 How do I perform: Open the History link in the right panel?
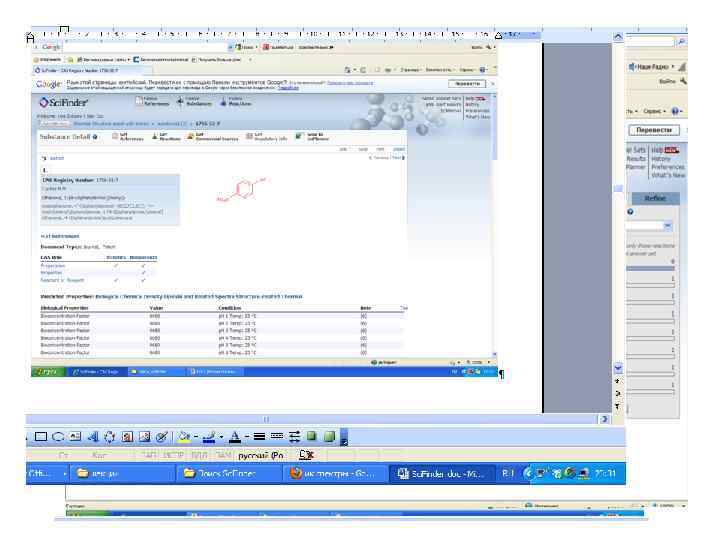pos(661,159)
